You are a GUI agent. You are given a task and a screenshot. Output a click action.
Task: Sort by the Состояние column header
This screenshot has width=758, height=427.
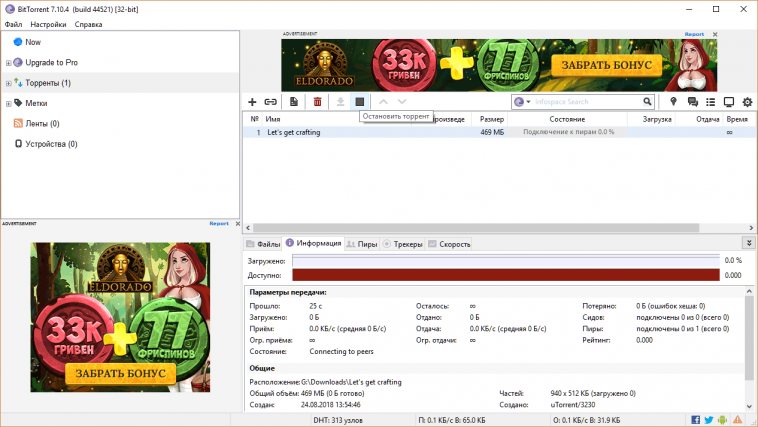(x=567, y=119)
